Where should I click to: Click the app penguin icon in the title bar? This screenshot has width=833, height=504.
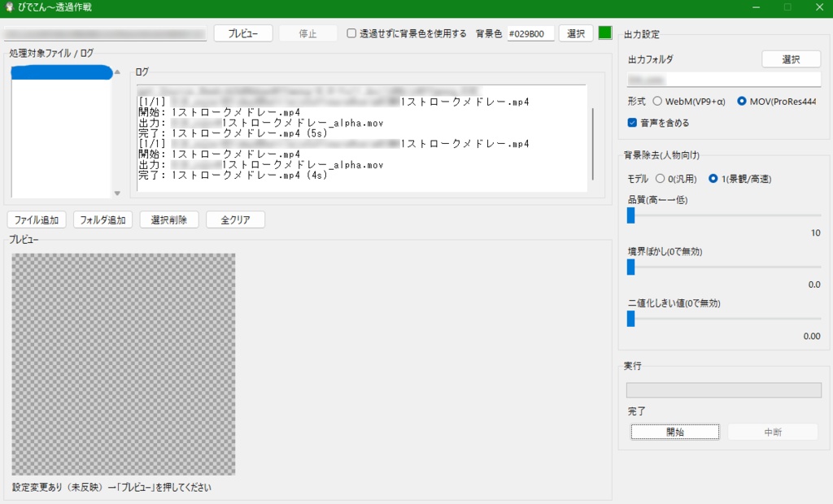[9, 7]
